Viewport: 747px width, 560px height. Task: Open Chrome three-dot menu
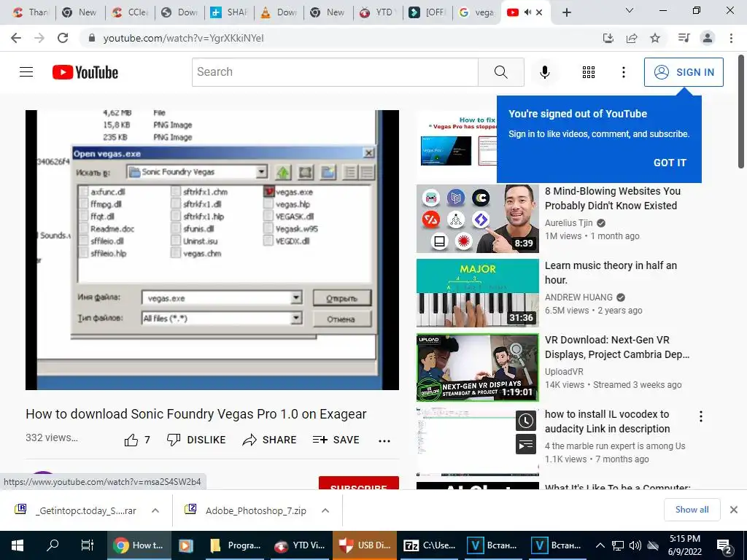point(731,38)
